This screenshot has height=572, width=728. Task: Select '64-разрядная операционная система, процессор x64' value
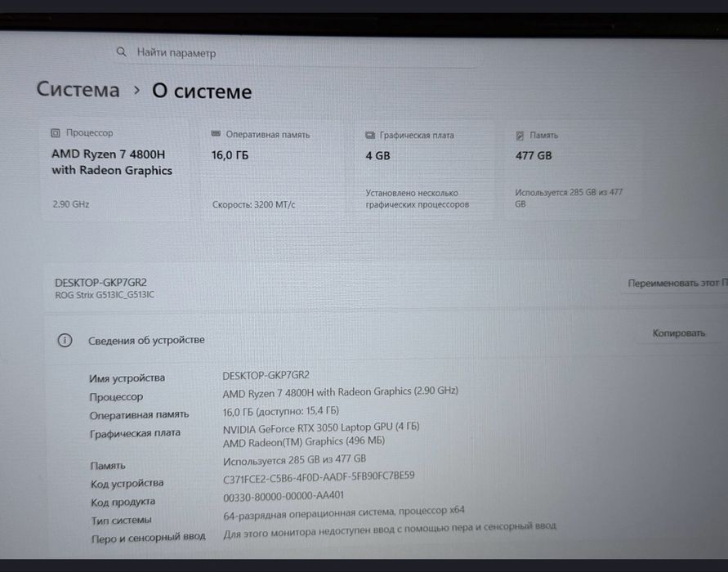pyautogui.click(x=344, y=512)
